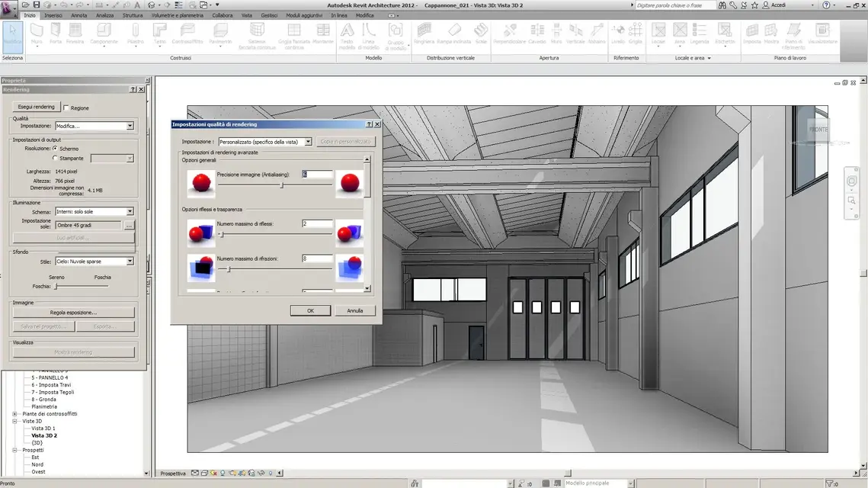
Task: Switch to the Vista ribbon tab
Action: [247, 15]
